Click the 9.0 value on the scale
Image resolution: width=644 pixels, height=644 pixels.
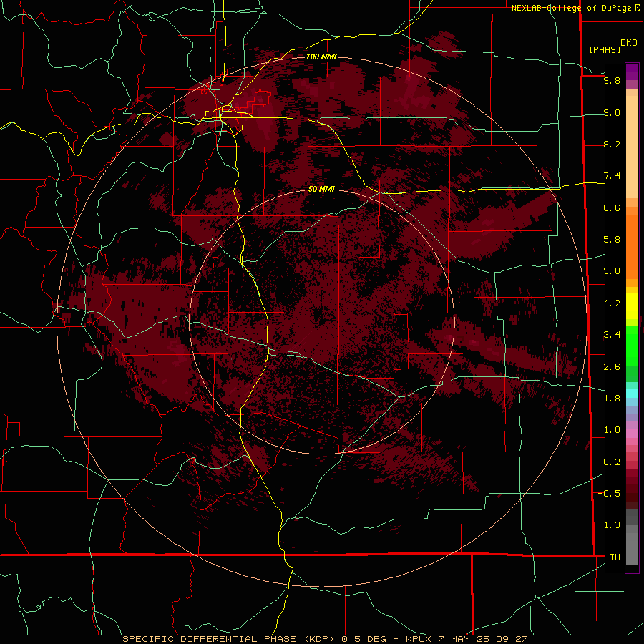(x=612, y=112)
